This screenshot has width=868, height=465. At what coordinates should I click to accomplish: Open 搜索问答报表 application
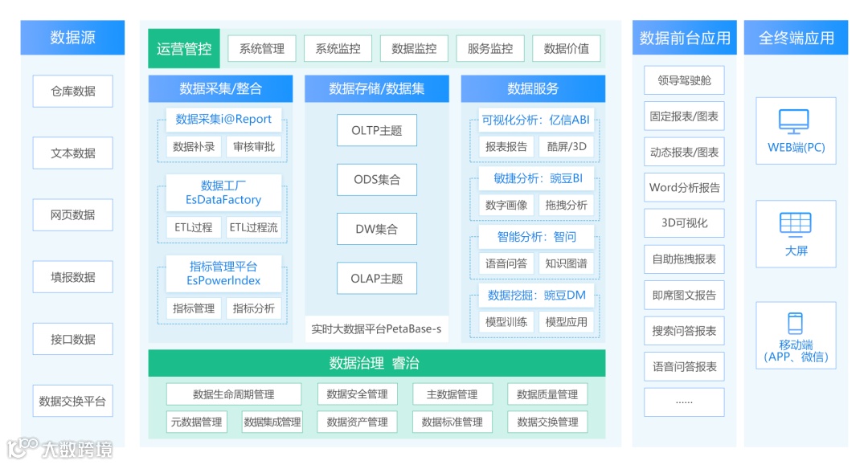coord(684,331)
